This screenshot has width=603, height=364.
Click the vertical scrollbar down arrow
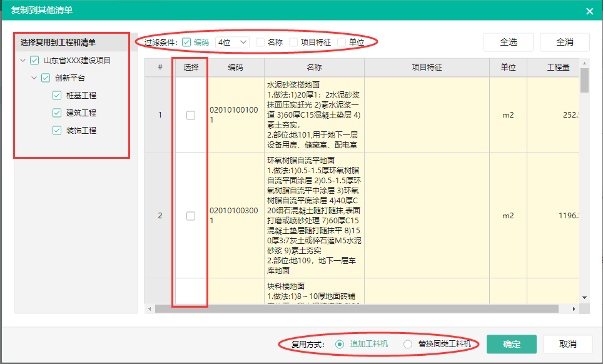click(584, 298)
